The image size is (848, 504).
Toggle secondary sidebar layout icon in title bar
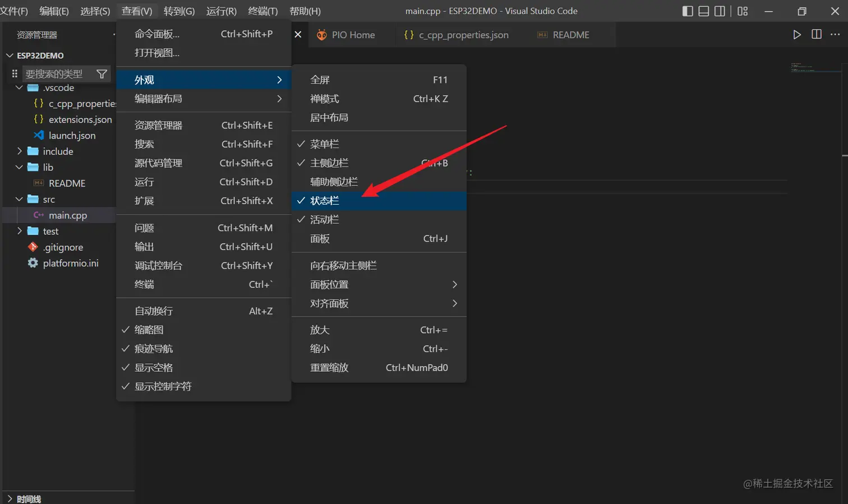(720, 11)
